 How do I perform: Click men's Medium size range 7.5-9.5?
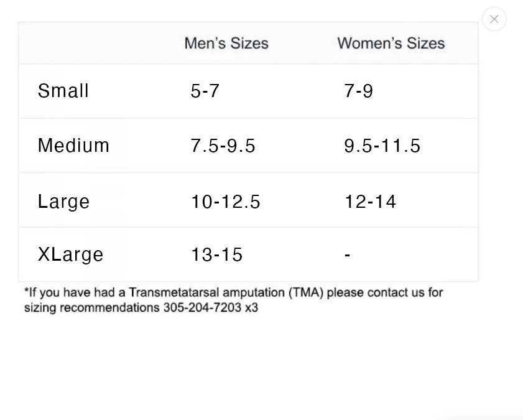pos(223,146)
